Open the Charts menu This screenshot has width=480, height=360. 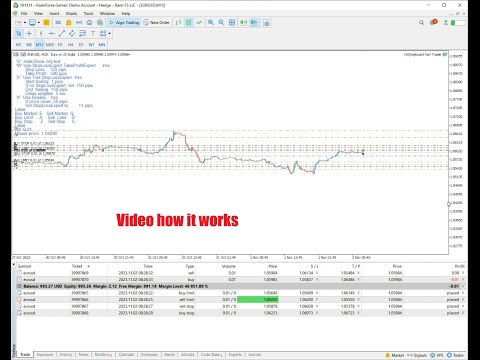click(x=71, y=14)
